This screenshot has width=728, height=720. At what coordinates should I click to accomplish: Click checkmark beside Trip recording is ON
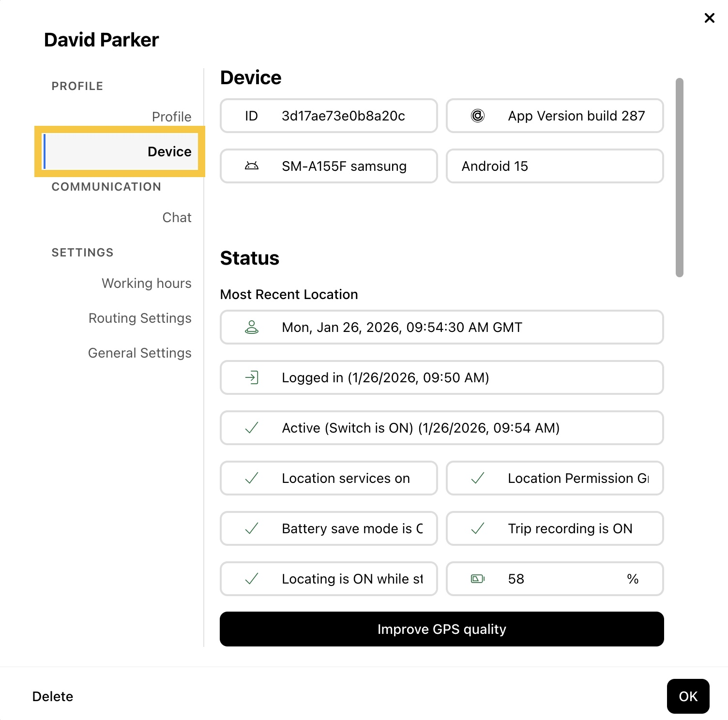point(478,528)
